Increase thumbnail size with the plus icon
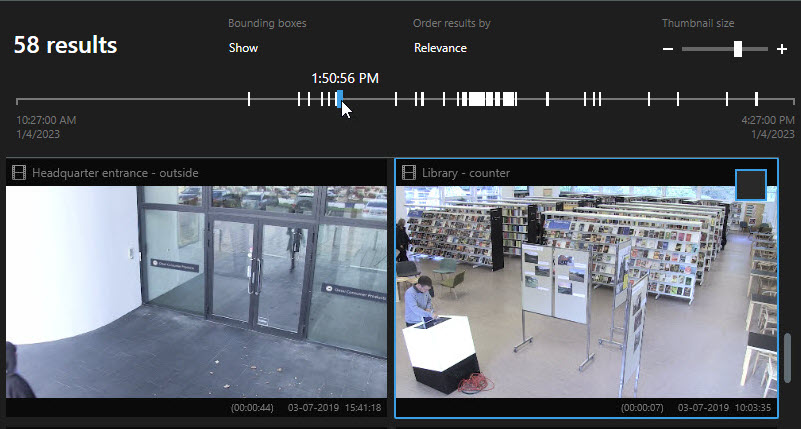Screen dimensions: 801x429 [781, 49]
